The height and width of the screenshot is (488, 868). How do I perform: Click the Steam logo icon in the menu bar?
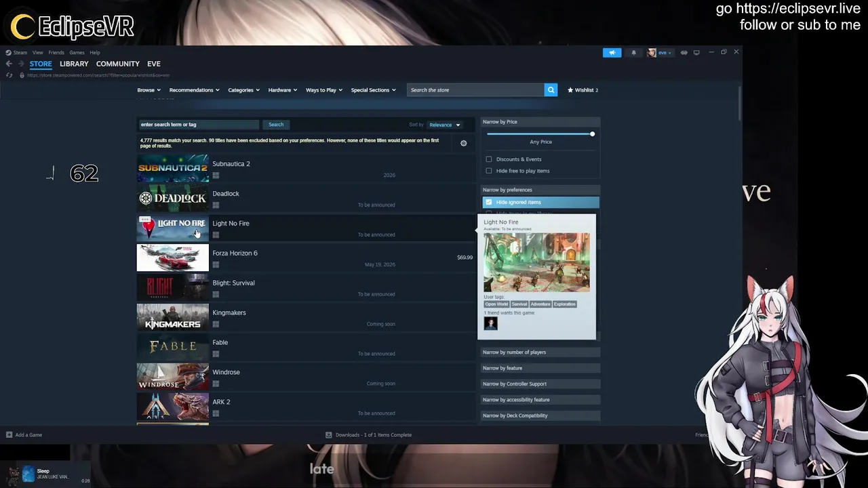(8, 52)
